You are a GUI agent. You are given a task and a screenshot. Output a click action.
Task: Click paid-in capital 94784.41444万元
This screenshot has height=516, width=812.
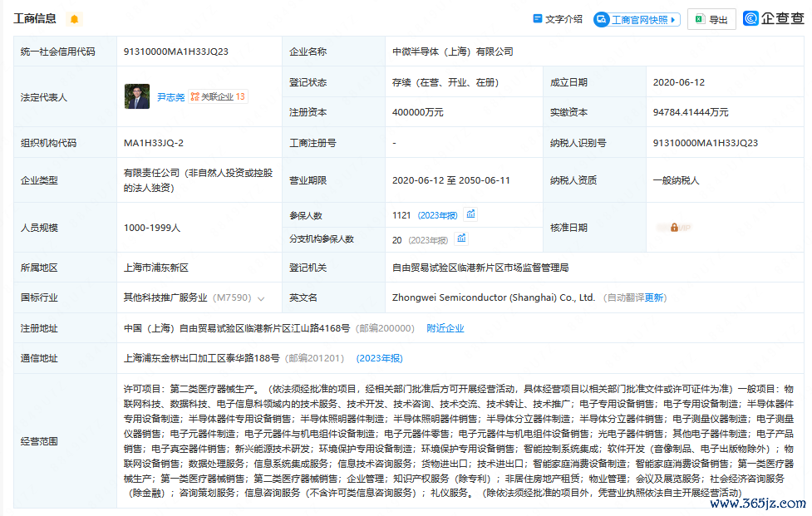point(691,112)
